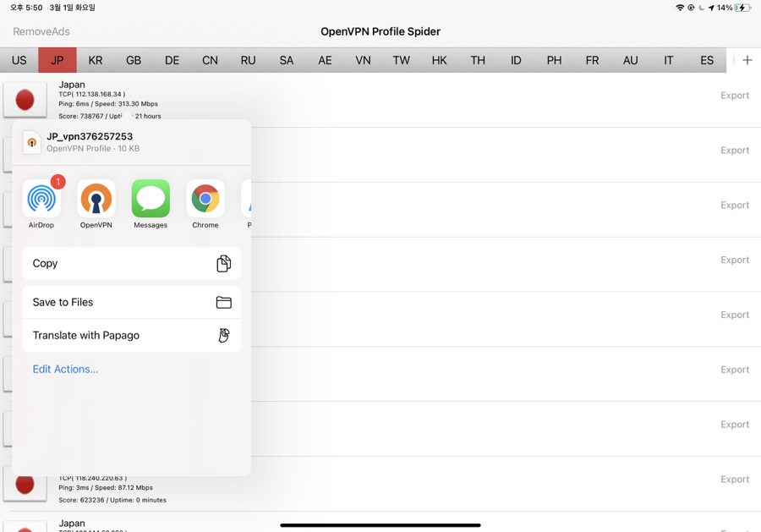Screen dimensions: 761x532
Task: Open the RU country tab
Action: pos(248,60)
